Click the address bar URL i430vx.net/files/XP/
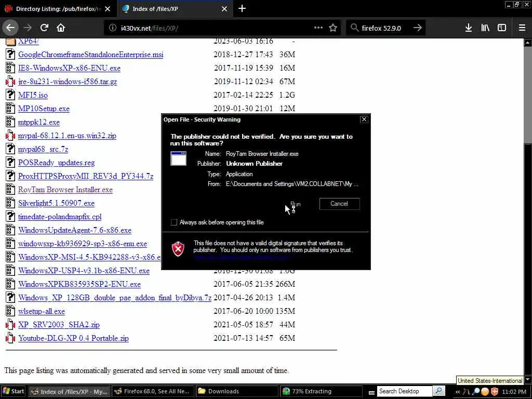This screenshot has width=532, height=399. [149, 28]
